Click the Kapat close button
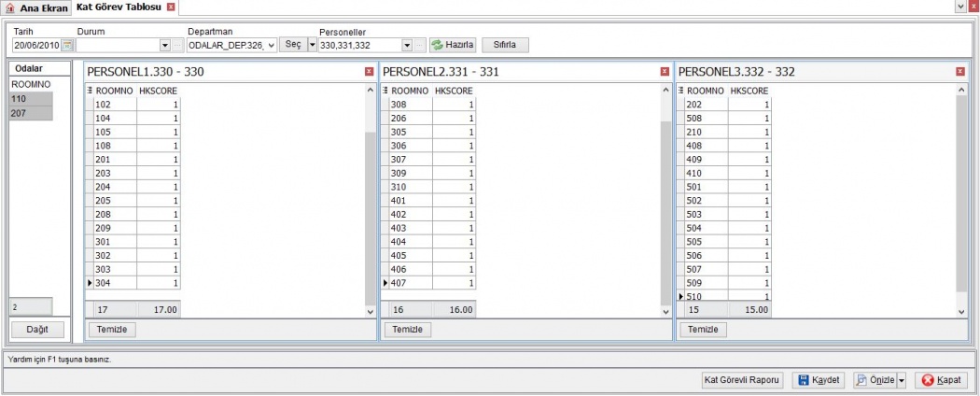 (x=941, y=380)
